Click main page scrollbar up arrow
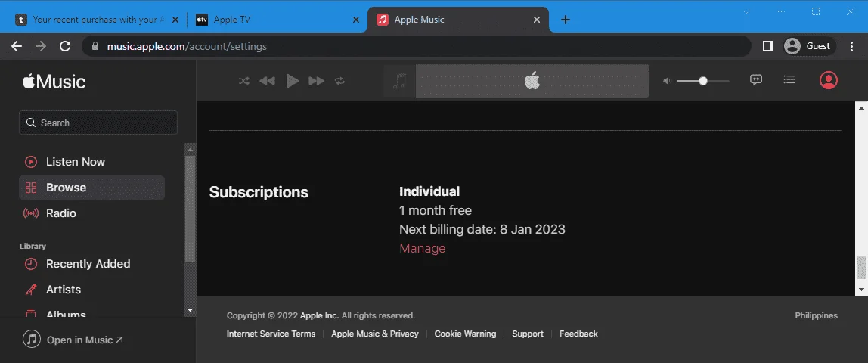868x363 pixels. point(860,107)
